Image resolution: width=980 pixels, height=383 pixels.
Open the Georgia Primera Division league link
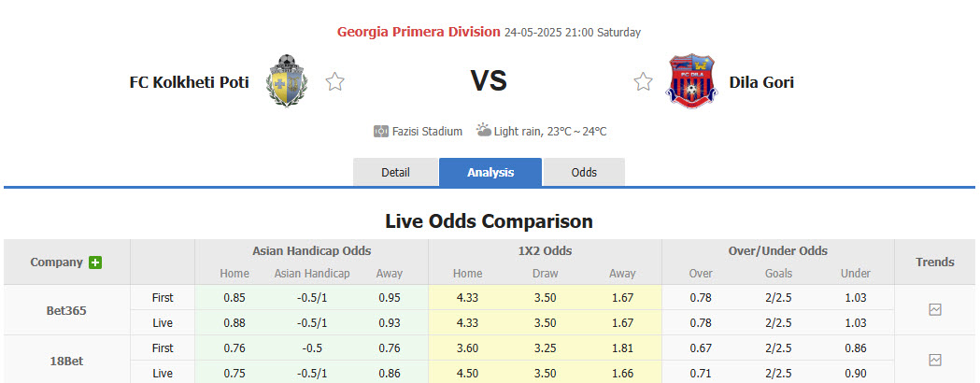click(x=419, y=32)
